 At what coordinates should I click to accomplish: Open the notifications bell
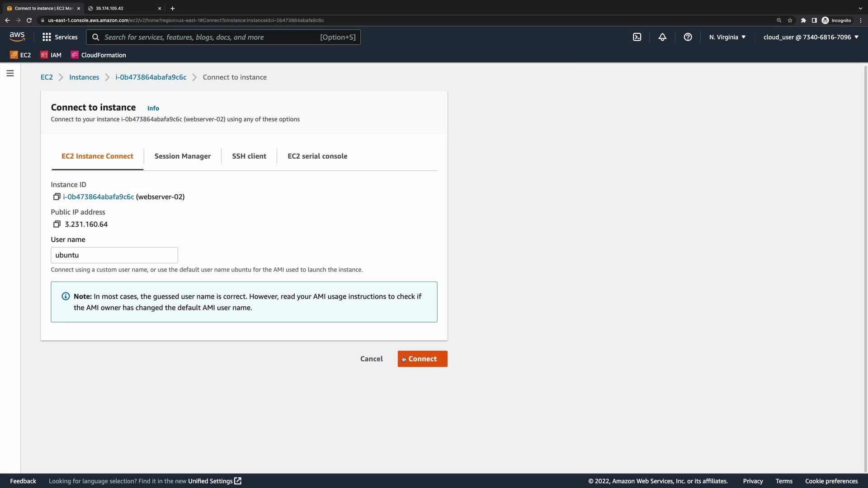(x=662, y=37)
